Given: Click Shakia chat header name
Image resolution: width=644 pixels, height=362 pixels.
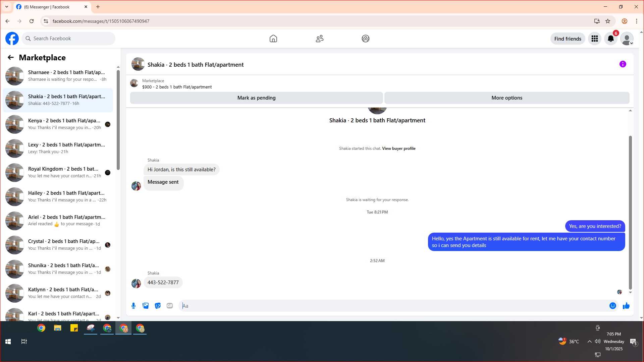Looking at the screenshot, I should (196, 65).
